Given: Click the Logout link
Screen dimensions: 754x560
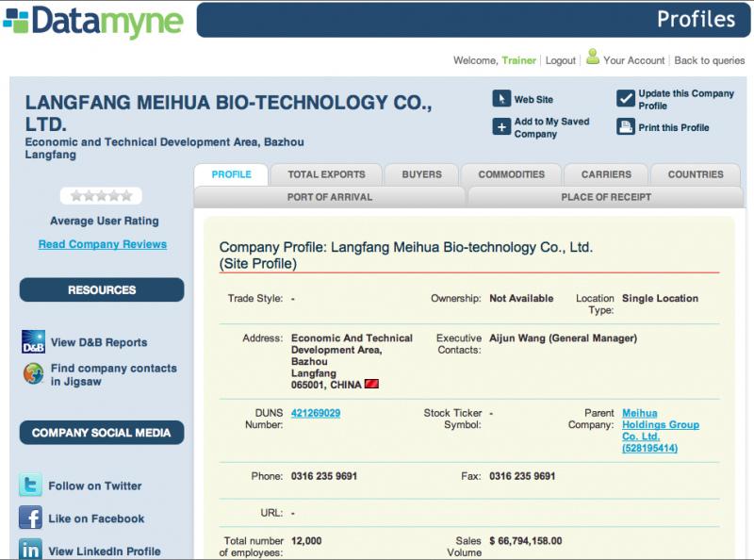Looking at the screenshot, I should coord(560,60).
